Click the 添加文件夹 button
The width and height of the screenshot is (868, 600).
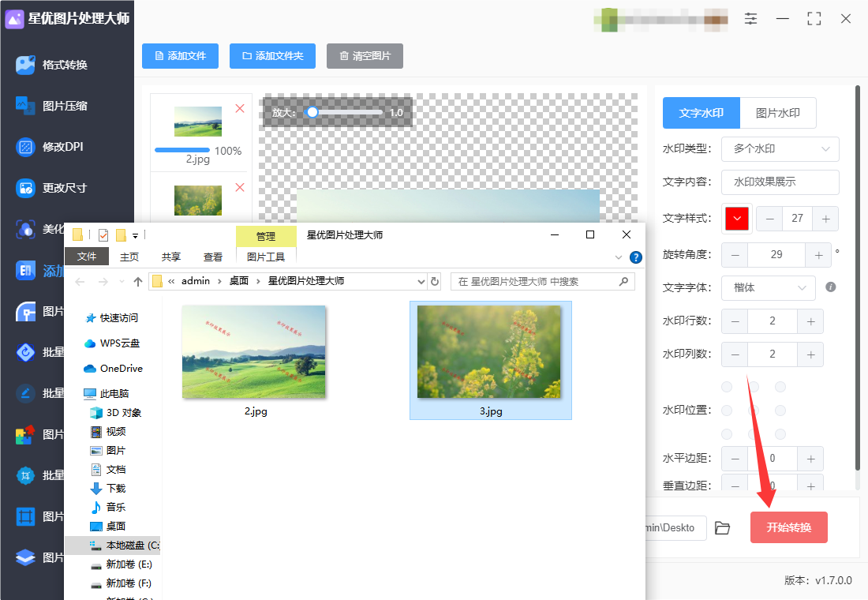(x=272, y=56)
